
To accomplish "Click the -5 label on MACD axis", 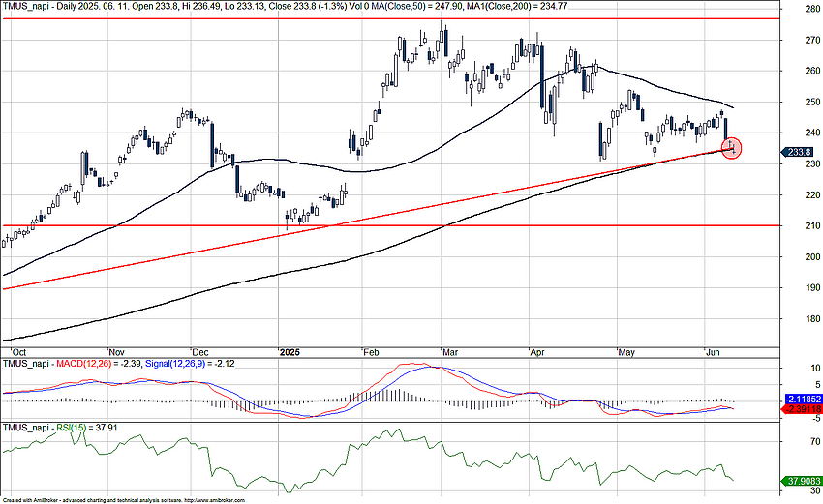I will pos(814,418).
